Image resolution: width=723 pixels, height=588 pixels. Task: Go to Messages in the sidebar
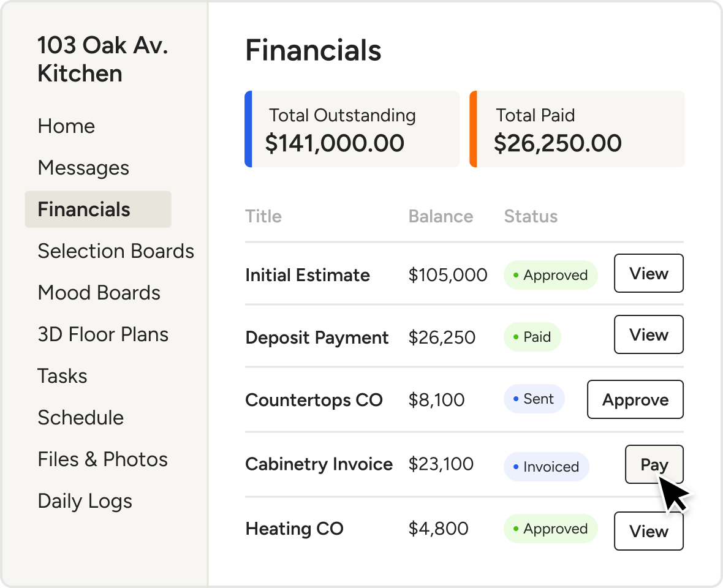tap(83, 168)
